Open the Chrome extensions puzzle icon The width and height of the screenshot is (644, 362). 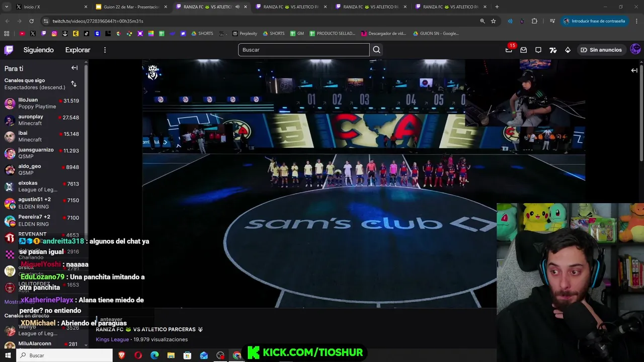pos(534,21)
